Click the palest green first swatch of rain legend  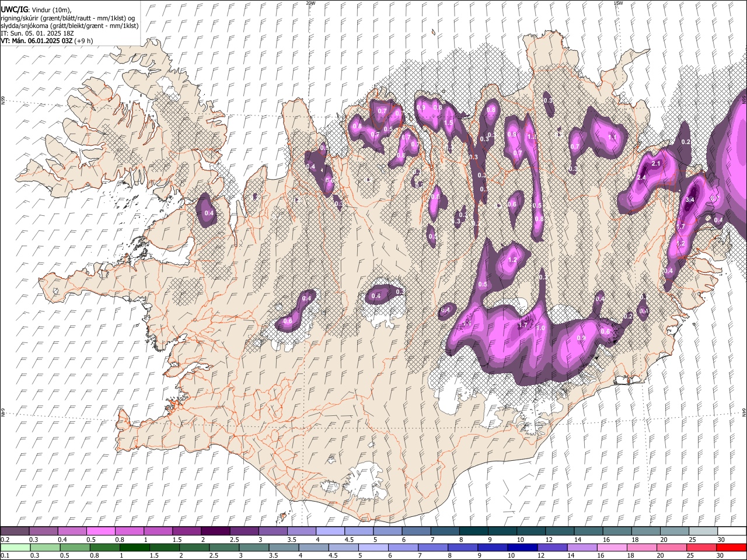coord(15,547)
